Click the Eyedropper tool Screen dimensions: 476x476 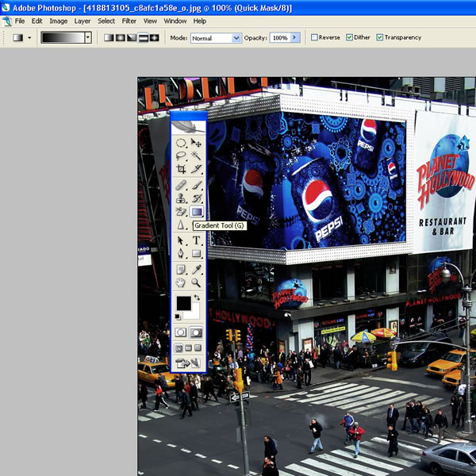click(x=196, y=269)
